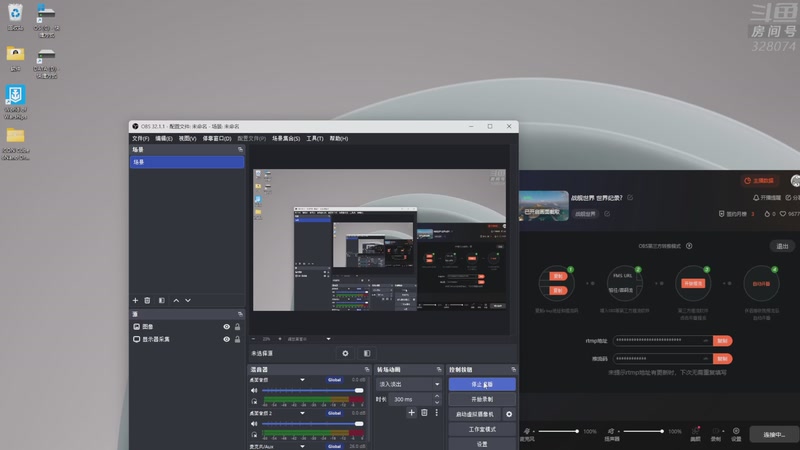
Task: Copy the rtmp地址 with its orange button
Action: [722, 341]
